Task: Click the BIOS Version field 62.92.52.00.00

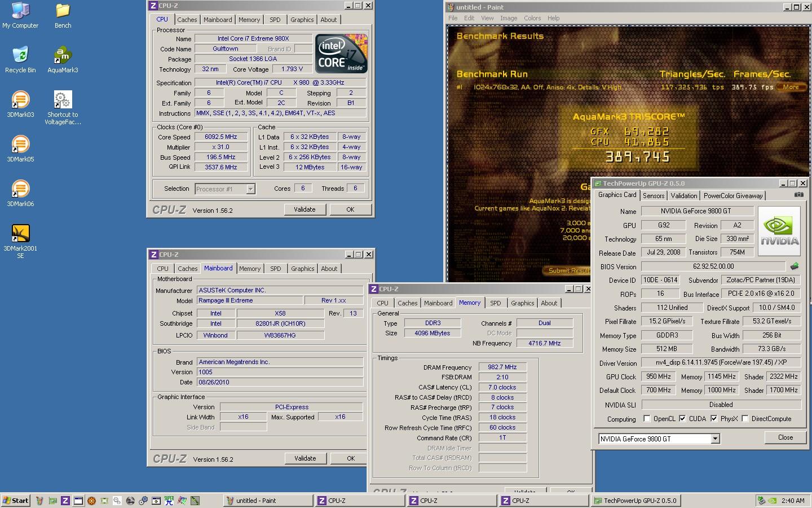Action: click(713, 266)
